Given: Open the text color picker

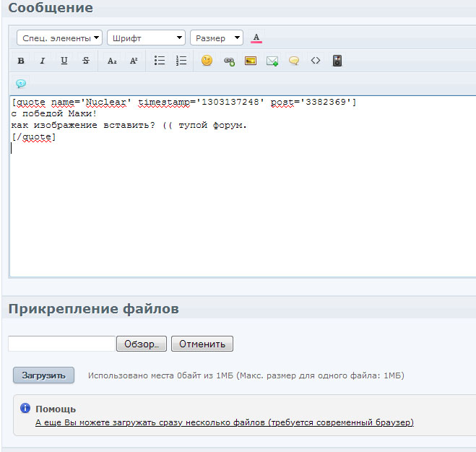Looking at the screenshot, I should point(256,38).
